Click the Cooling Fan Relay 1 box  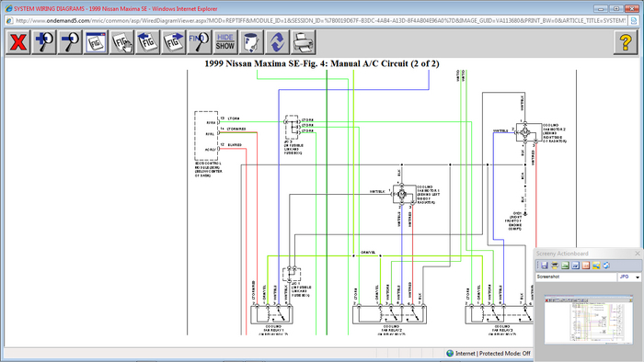pos(272,314)
